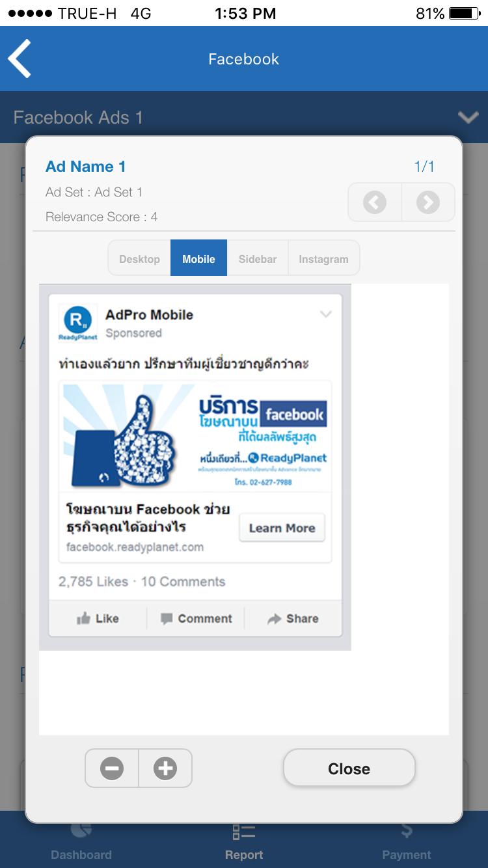This screenshot has width=488, height=868.
Task: Click the 10 Comments count
Action: pos(183,582)
